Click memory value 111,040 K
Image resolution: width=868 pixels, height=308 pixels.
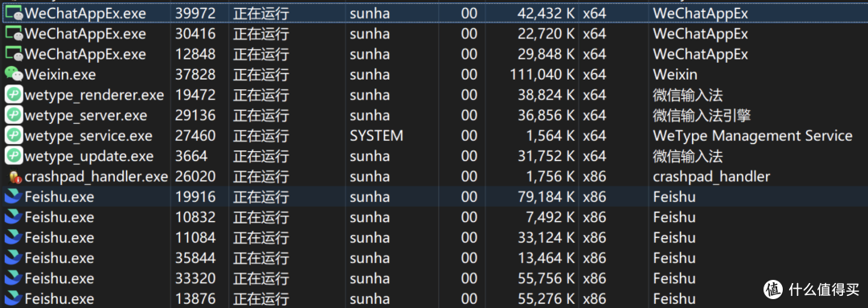(x=542, y=74)
